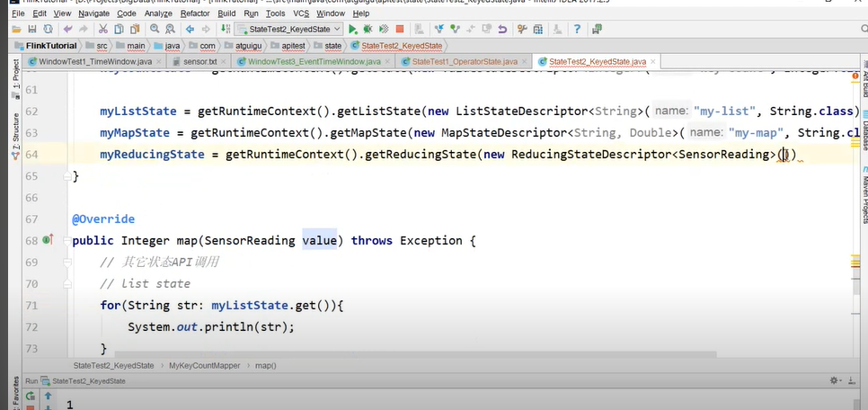Toggle the Database tool window

coord(864,135)
